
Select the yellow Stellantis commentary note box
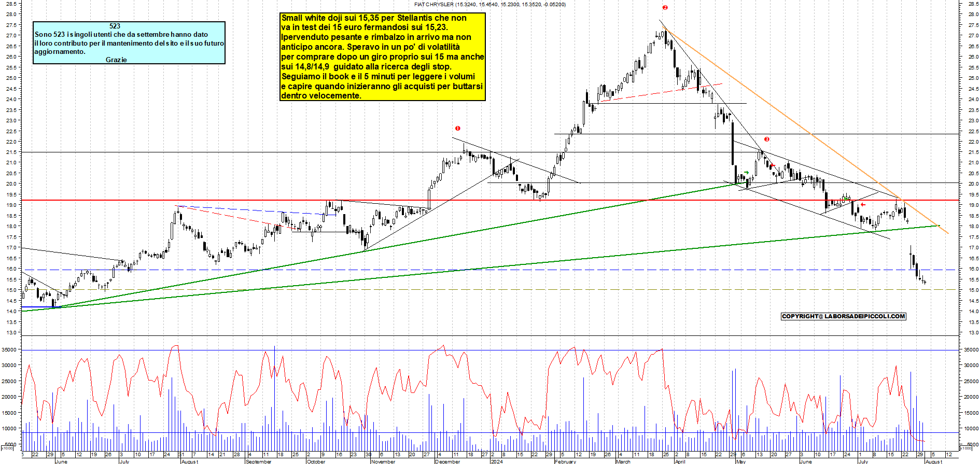(x=383, y=57)
